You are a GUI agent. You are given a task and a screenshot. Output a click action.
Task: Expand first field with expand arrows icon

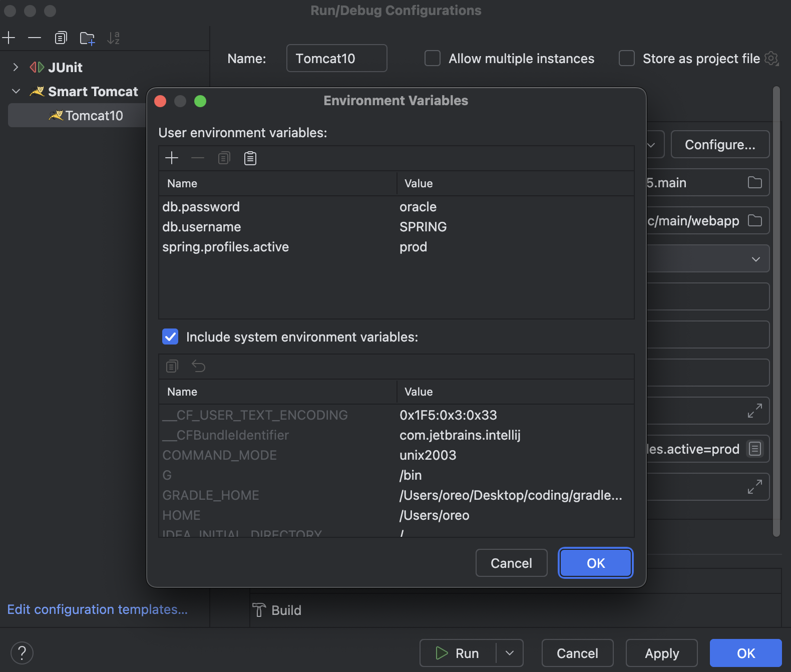[755, 411]
